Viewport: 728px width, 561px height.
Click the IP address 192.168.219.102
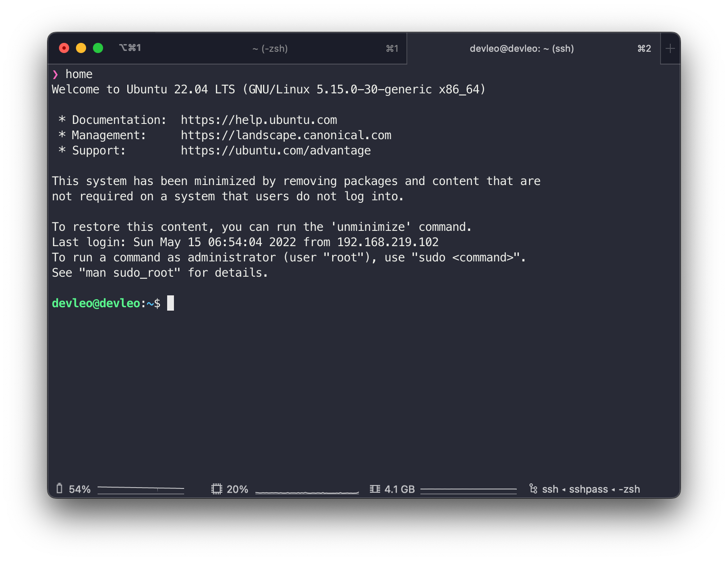[x=388, y=242]
